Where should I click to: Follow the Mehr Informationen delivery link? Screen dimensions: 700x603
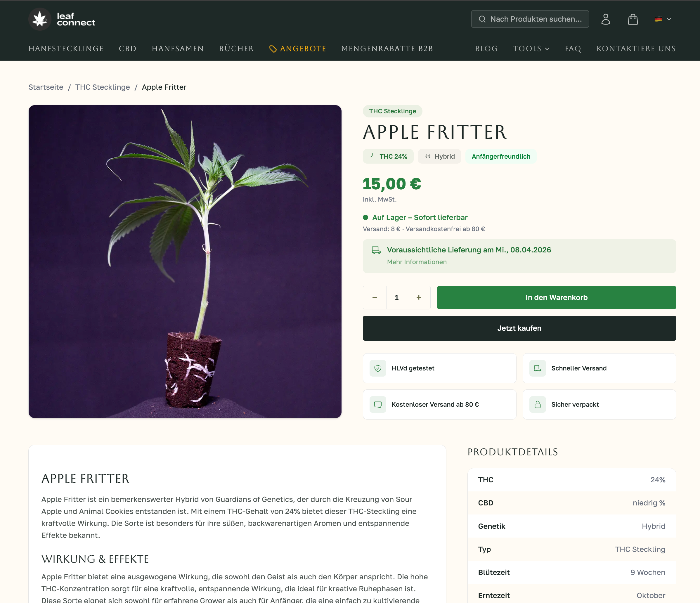click(417, 262)
